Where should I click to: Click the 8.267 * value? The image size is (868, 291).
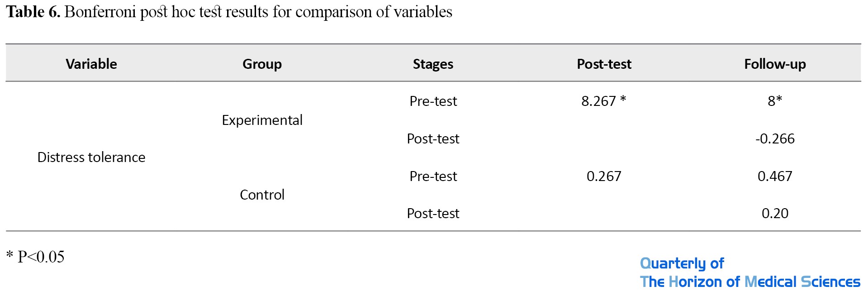(604, 101)
